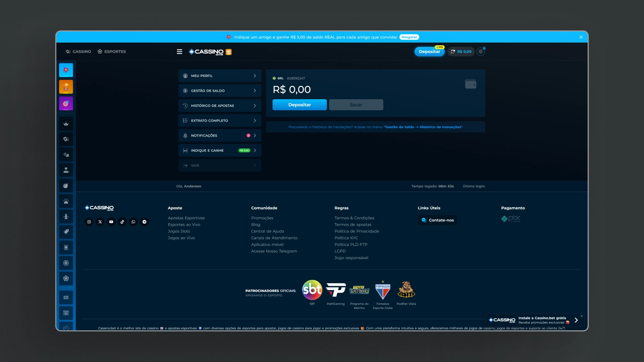Open the user avatar in header

pos(481,52)
